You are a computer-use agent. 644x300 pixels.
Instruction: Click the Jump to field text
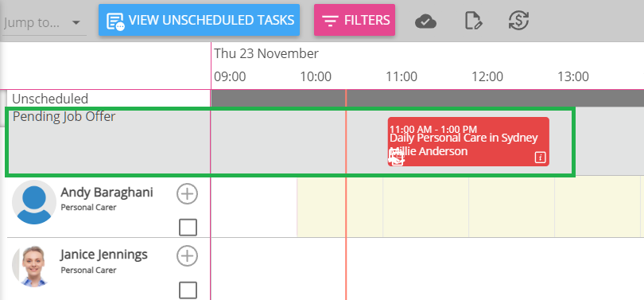(x=32, y=22)
